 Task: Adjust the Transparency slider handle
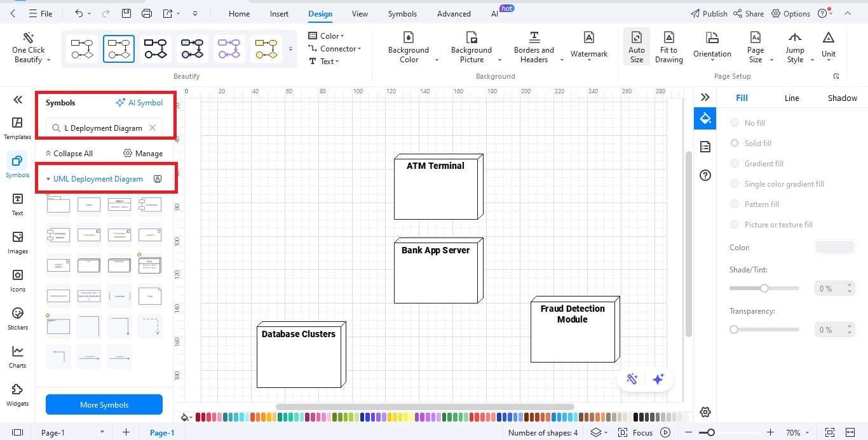pos(734,330)
